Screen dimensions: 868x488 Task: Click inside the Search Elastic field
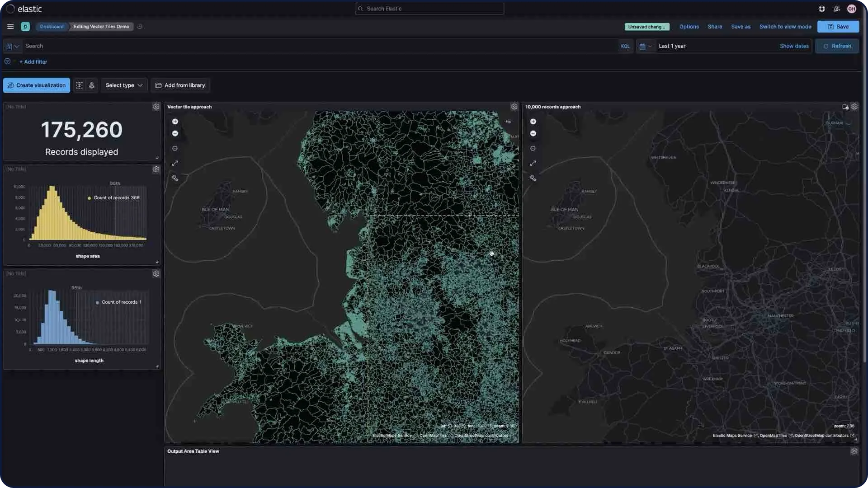tap(429, 9)
